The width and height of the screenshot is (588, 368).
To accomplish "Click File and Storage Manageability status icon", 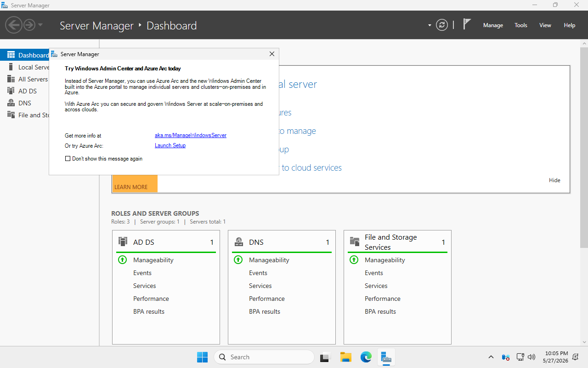I will point(354,260).
